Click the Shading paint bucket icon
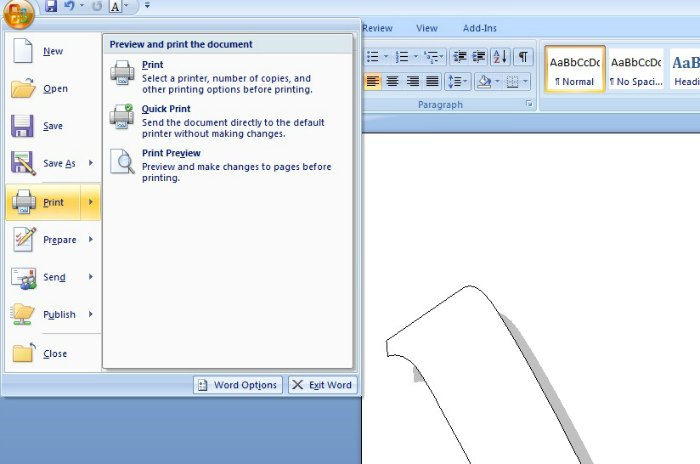The width and height of the screenshot is (700, 464). pos(484,81)
